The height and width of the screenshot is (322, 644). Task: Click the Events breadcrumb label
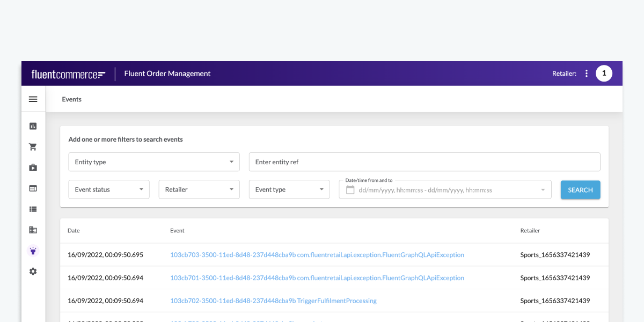pos(71,99)
